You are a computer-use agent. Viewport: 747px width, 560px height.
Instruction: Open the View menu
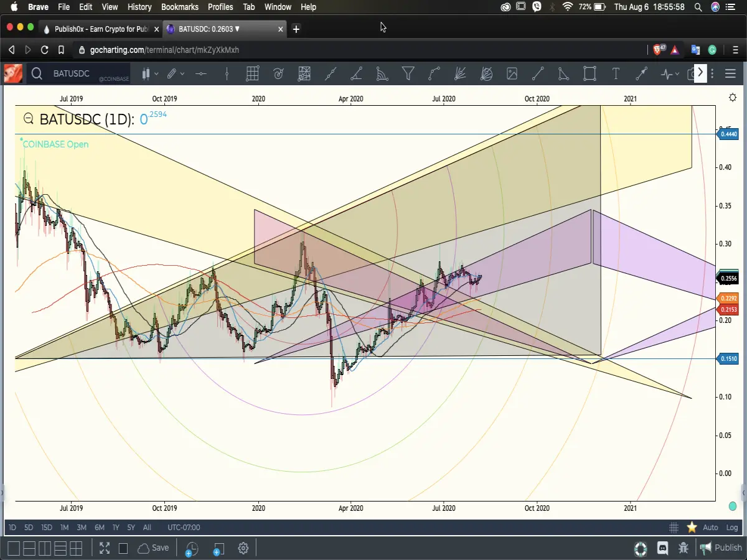tap(110, 7)
